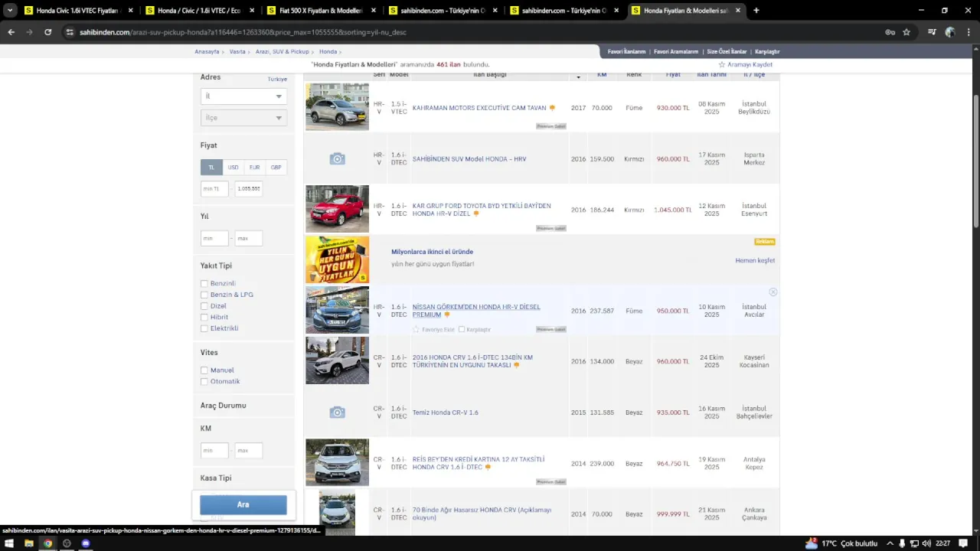Screen dimensions: 980x551
Task: Open Windows Start menu
Action: (9, 543)
